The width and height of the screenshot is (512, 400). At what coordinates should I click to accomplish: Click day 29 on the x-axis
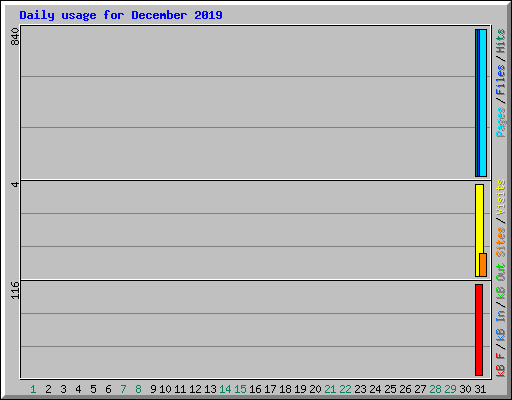(x=450, y=389)
